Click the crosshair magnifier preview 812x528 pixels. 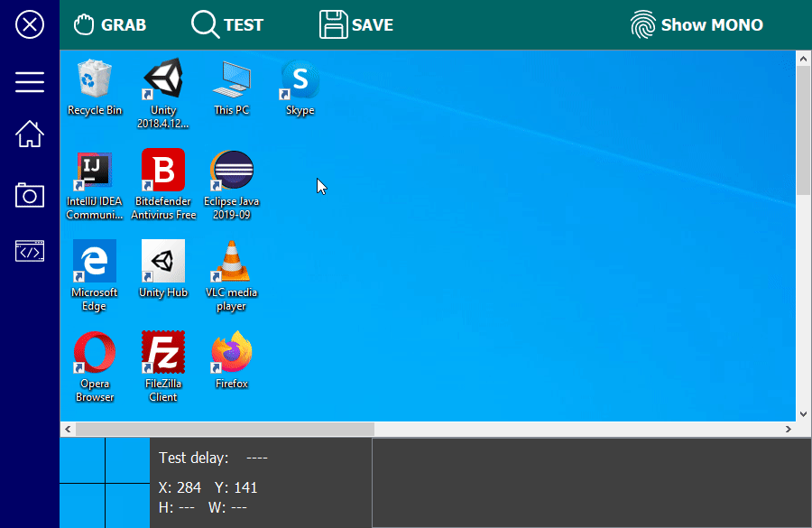point(105,483)
